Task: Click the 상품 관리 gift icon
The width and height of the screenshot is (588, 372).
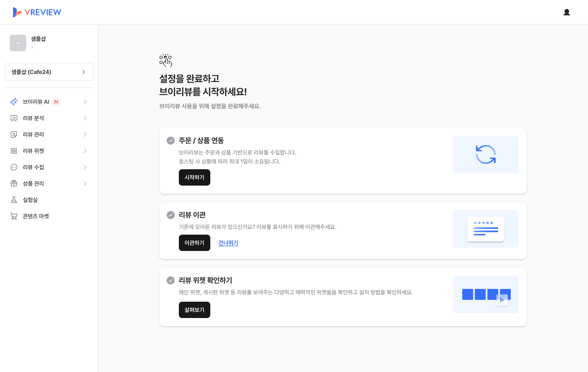Action: coord(14,183)
